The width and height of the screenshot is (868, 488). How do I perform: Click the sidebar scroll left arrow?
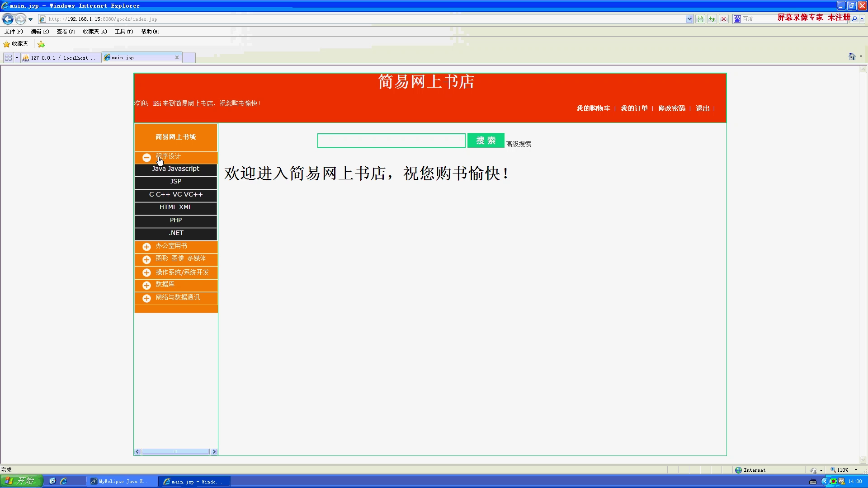click(x=137, y=451)
